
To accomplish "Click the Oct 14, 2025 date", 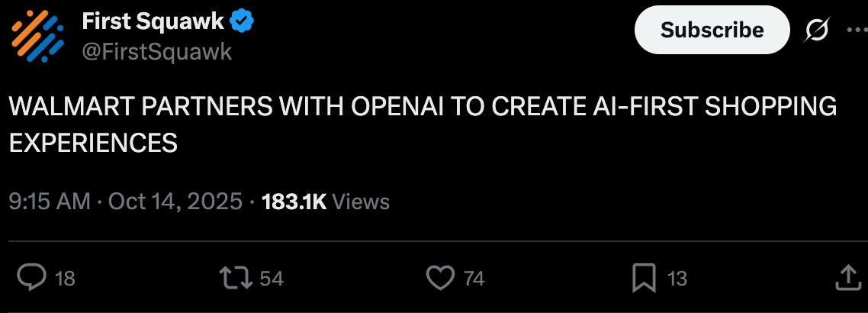I will (175, 202).
